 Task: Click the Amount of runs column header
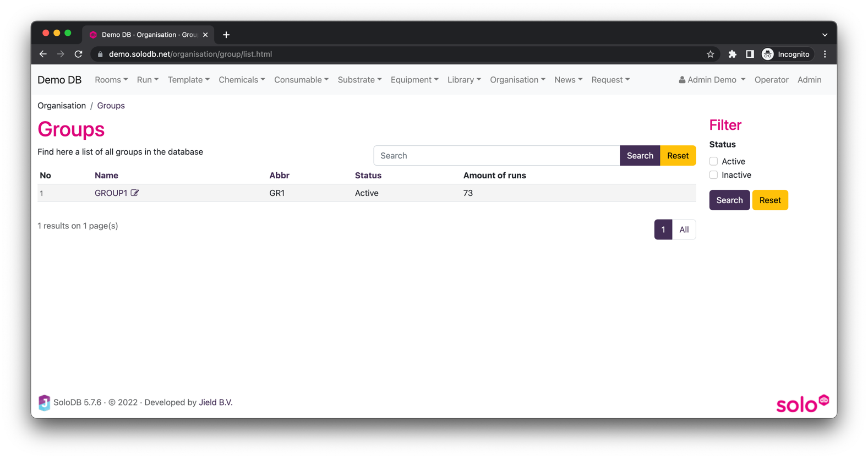point(494,176)
